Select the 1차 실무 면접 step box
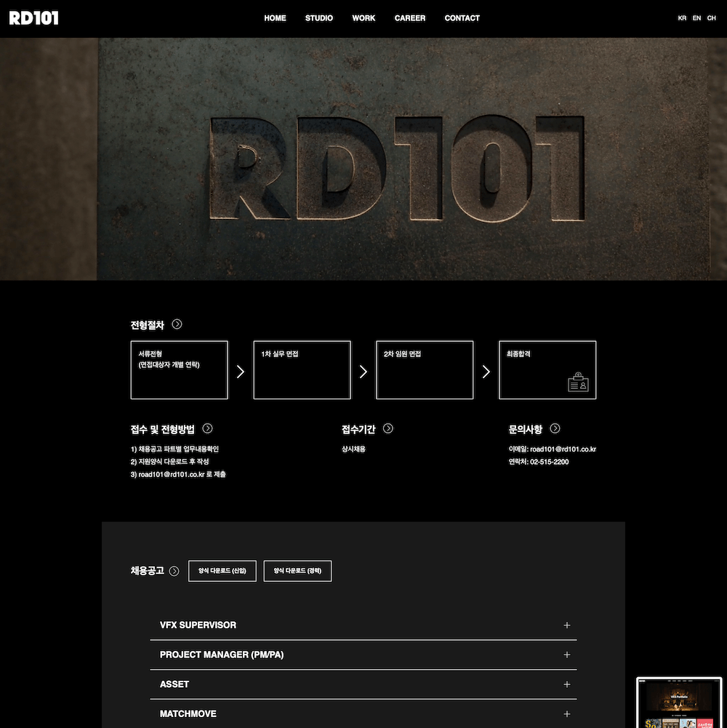The height and width of the screenshot is (728, 727). [x=302, y=370]
